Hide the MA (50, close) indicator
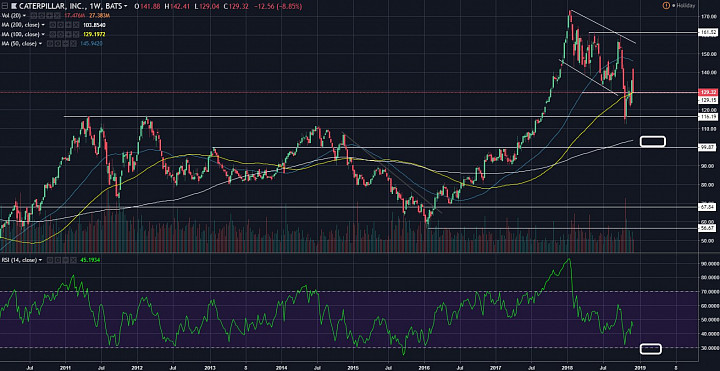 coord(50,44)
